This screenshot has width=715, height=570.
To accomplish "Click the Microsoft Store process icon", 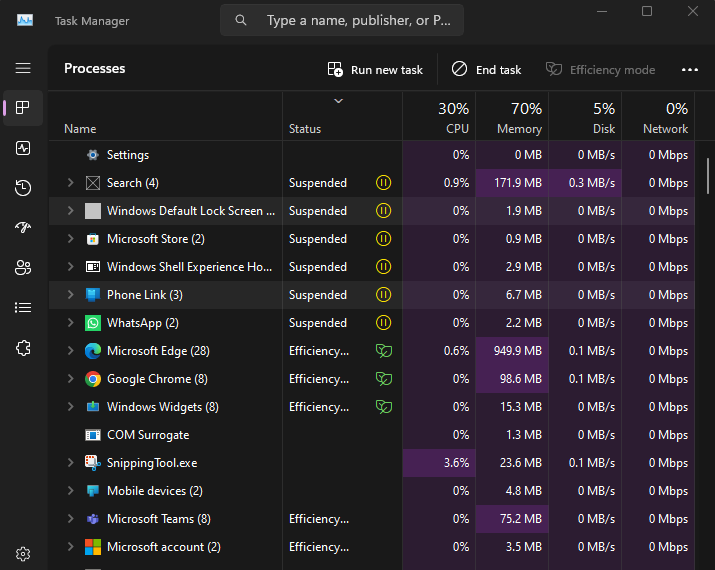I will [x=93, y=239].
